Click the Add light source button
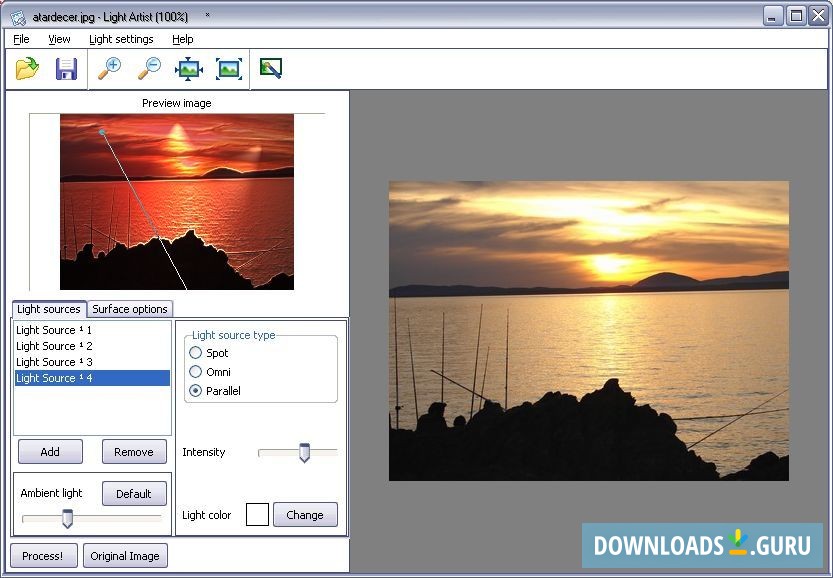The image size is (833, 578). (50, 452)
